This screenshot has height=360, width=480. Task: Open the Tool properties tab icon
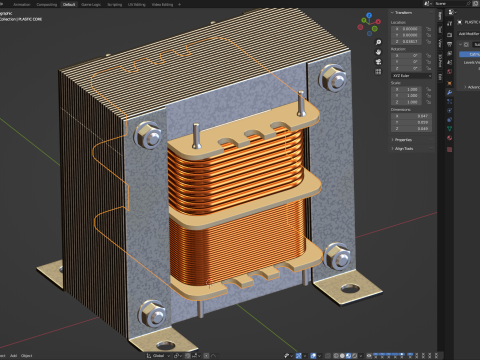(x=450, y=23)
